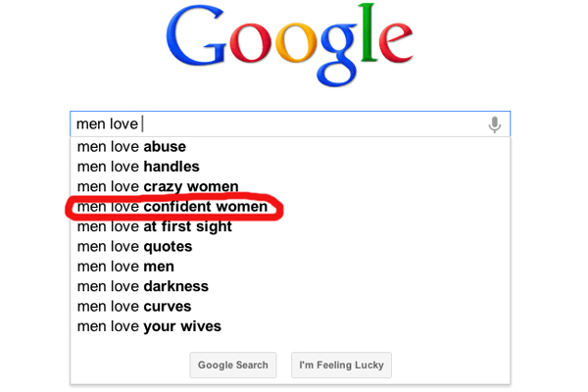Choose suggestion 'men love quotes'
Viewport: 588px width, 392px height.
tap(290, 246)
